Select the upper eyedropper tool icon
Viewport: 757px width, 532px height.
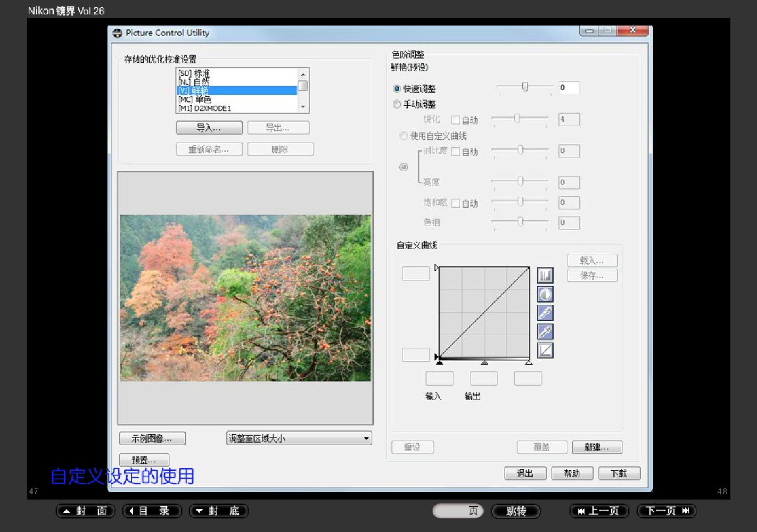(x=545, y=313)
